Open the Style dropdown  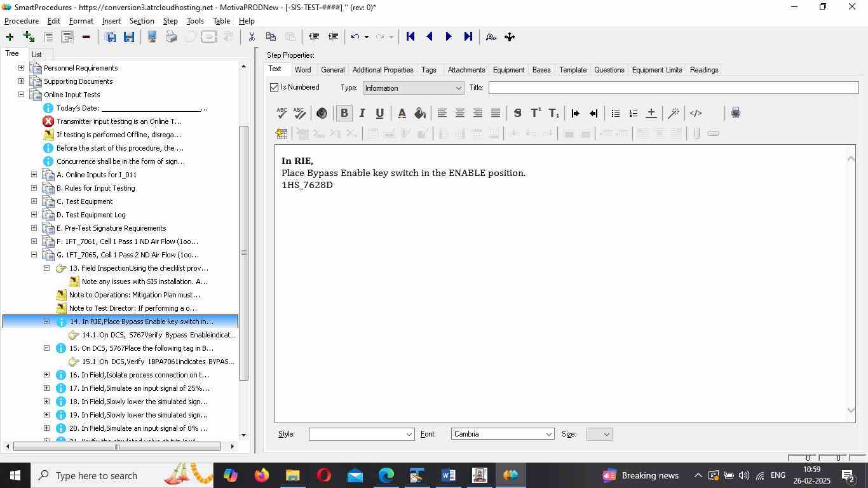[x=362, y=434]
